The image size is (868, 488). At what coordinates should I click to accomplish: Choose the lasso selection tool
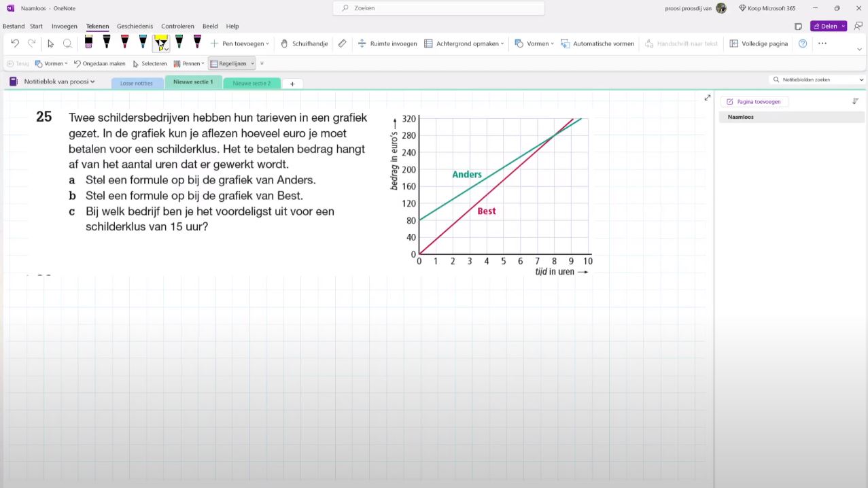point(67,43)
